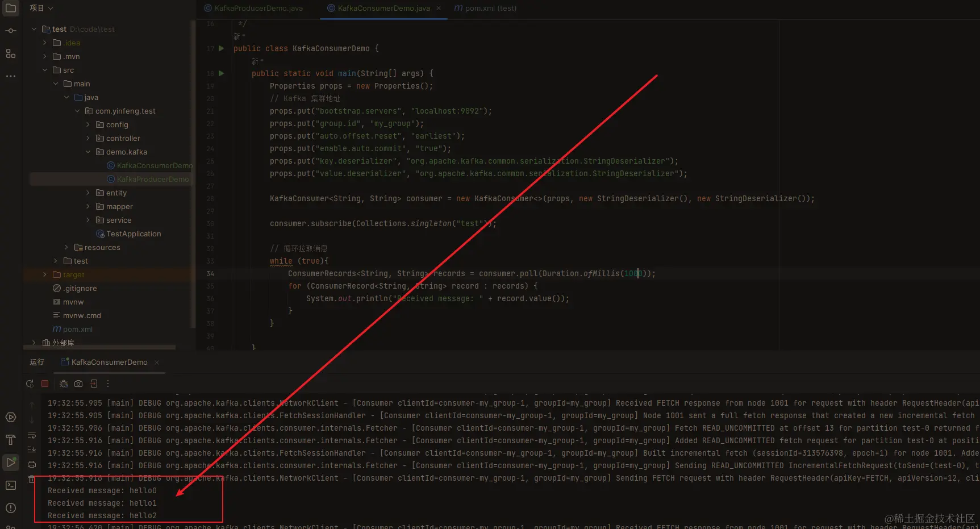Image resolution: width=980 pixels, height=529 pixels.
Task: Run main method from gutter line 18
Action: (222, 73)
